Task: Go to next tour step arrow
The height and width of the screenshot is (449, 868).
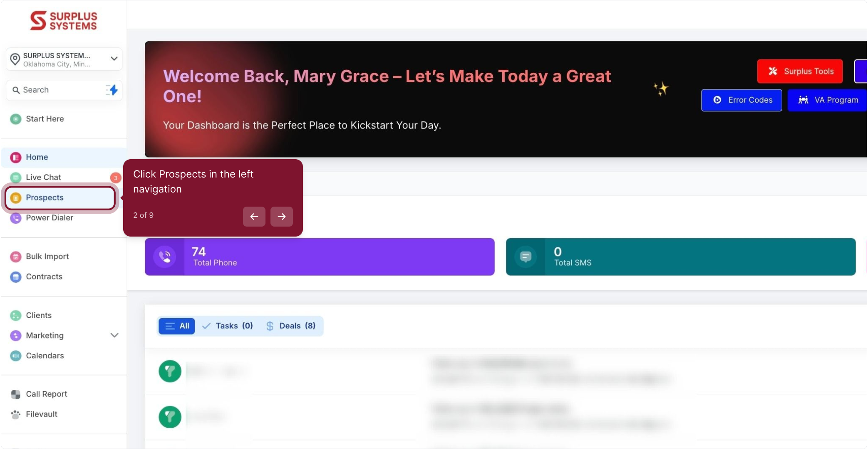Action: (x=282, y=217)
